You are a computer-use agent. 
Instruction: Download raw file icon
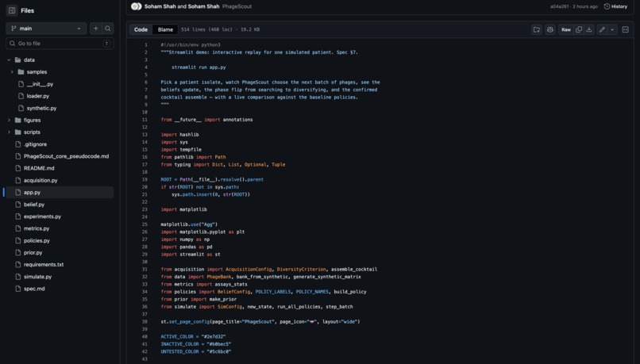pos(589,29)
